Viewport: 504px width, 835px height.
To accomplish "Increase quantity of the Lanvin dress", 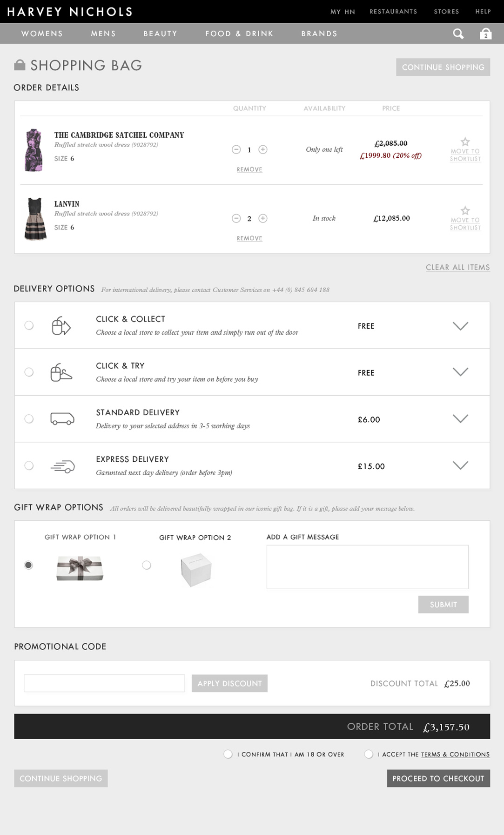I will 263,218.
